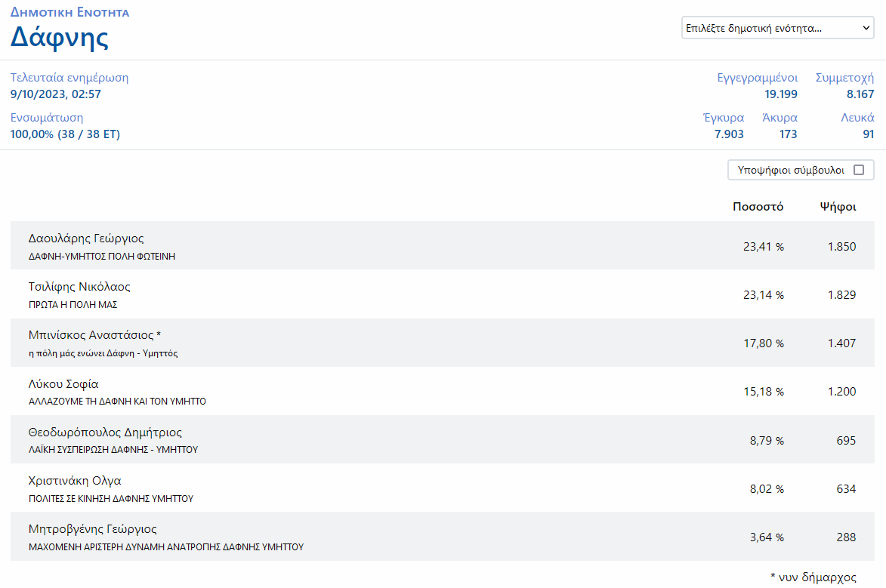Screen dimensions: 886x588
Task: Click Μητροβγένης Γεώργιος candidate name
Action: click(x=92, y=529)
